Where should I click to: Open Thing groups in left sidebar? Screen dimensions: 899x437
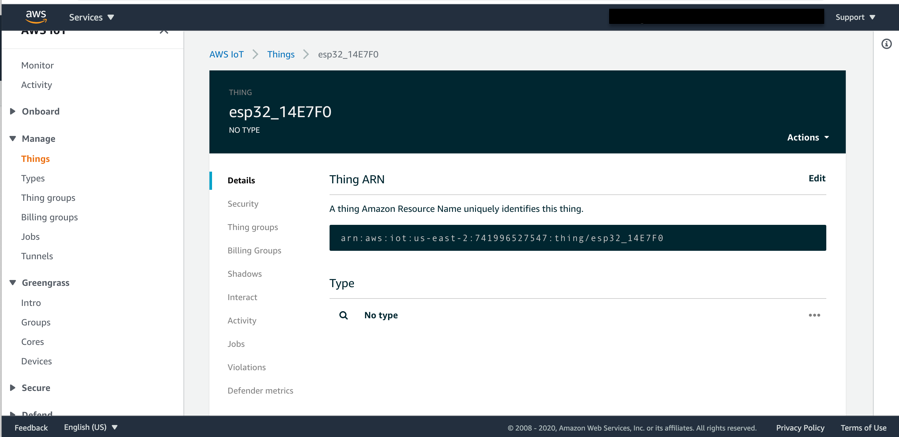point(48,198)
